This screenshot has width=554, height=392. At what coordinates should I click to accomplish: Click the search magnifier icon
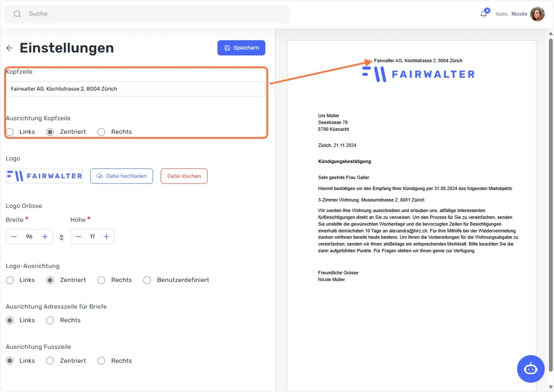18,14
